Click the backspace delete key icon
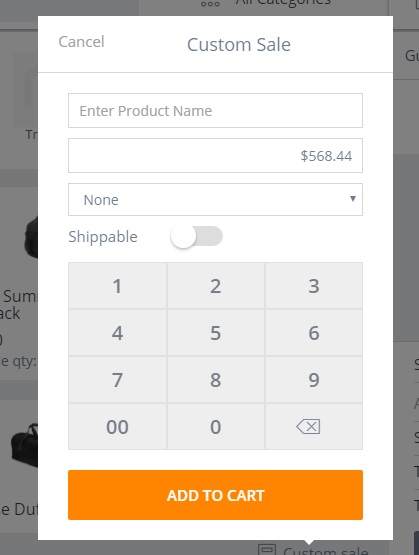 308,427
